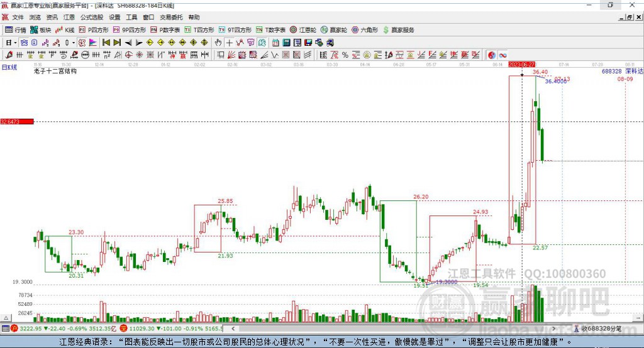644x348 pixels.
Task: Select the percent % tool
Action: click(x=345, y=55)
